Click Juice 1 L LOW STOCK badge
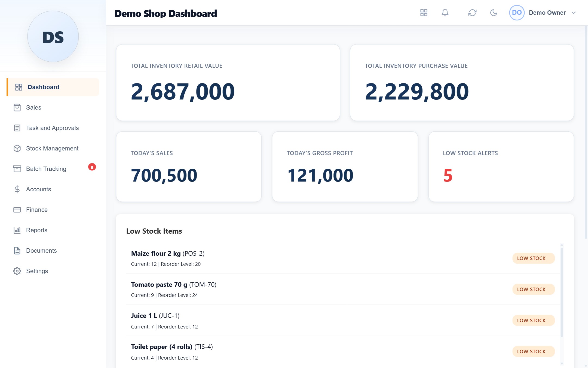Image resolution: width=588 pixels, height=368 pixels. pos(533,320)
